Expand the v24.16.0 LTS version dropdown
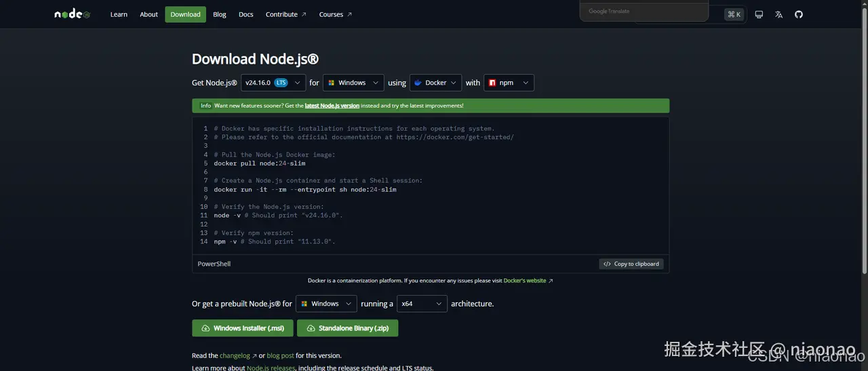This screenshot has width=868, height=371. coord(273,83)
